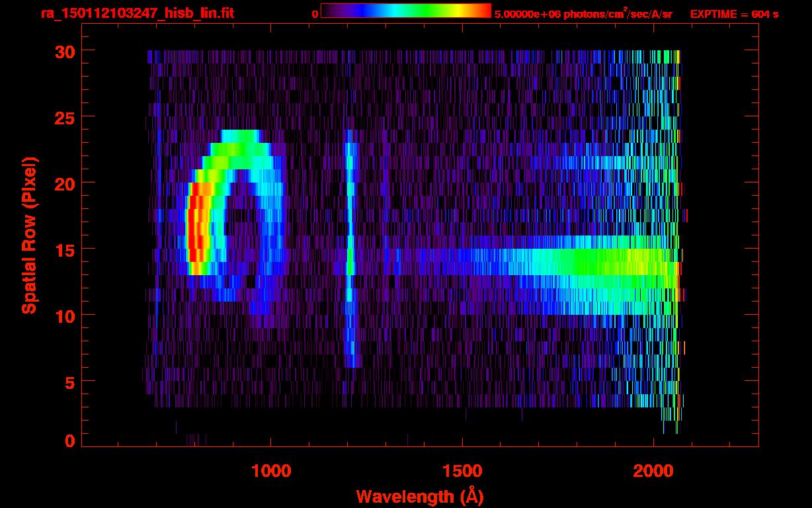Click the rainbow color bar legend
Screen dimensions: 812x508
click(406, 11)
